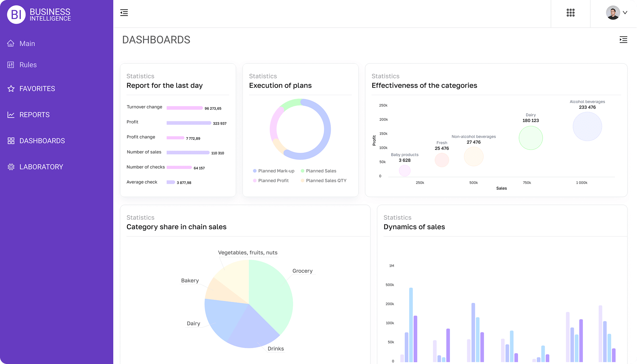Toggle Planned Mark-up legend series
Image resolution: width=637 pixels, height=364 pixels.
tap(274, 171)
